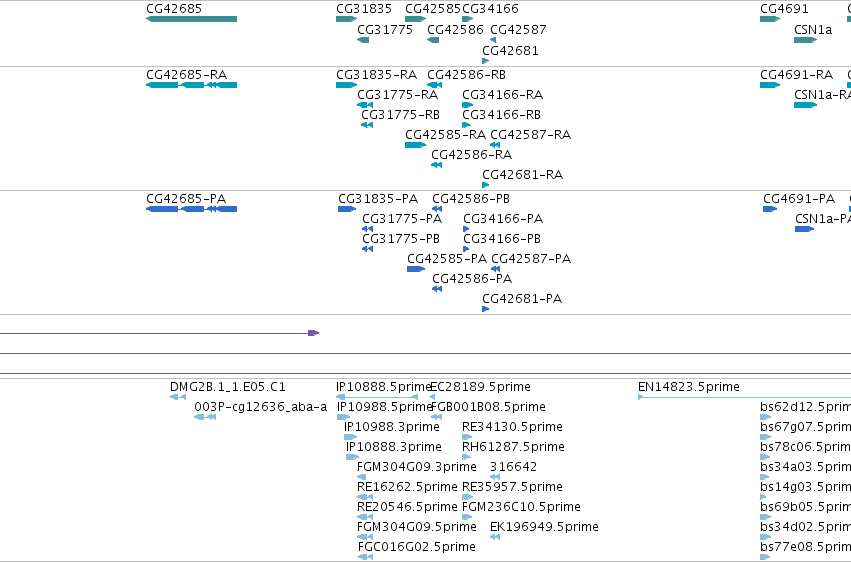Screen dimensions: 851x562
Task: Select the bs67g07.5prime EST
Action: tap(765, 438)
